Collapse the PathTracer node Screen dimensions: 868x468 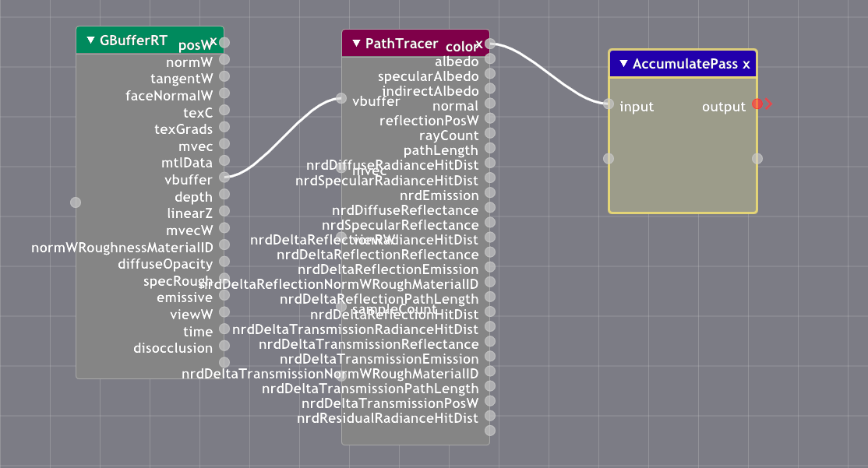355,43
